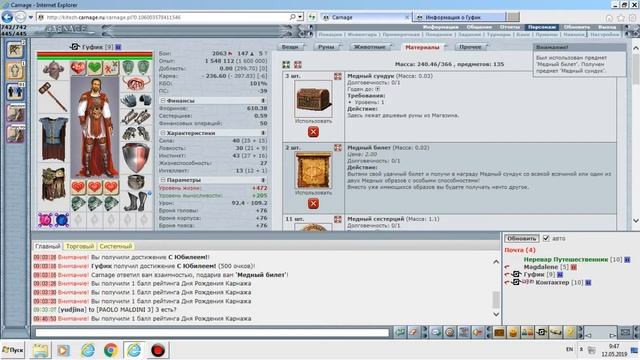Click the Обновить button above player list

coord(521,238)
